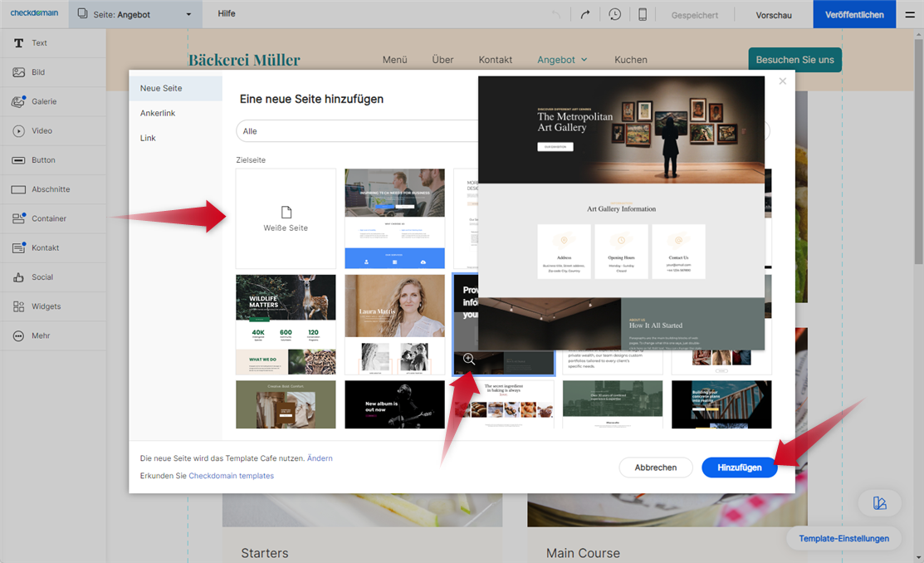Viewport: 924px width, 563px height.
Task: Open the Alle category filter dropdown
Action: [357, 131]
